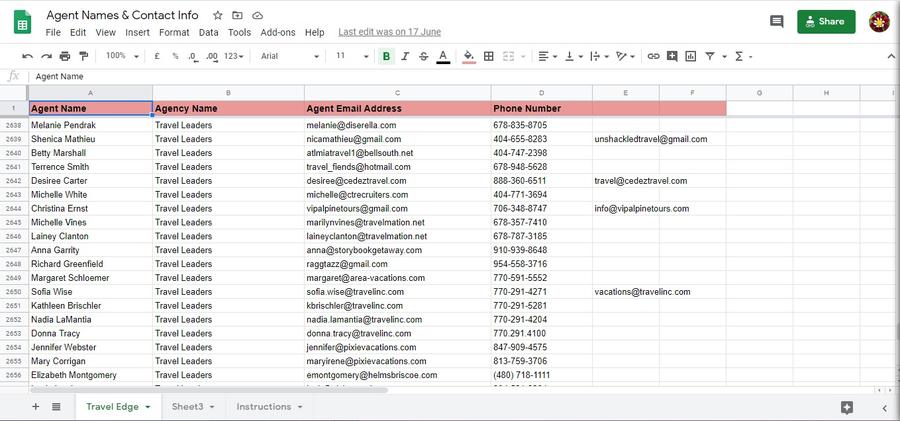Select row 2645 header

(x=14, y=222)
